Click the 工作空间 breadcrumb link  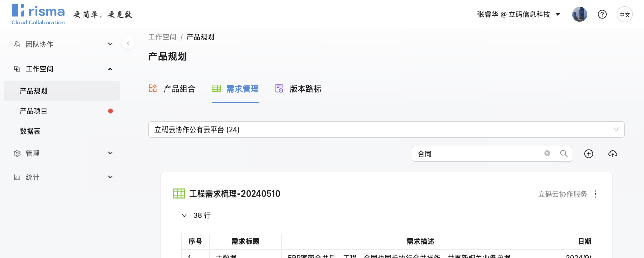click(x=162, y=37)
